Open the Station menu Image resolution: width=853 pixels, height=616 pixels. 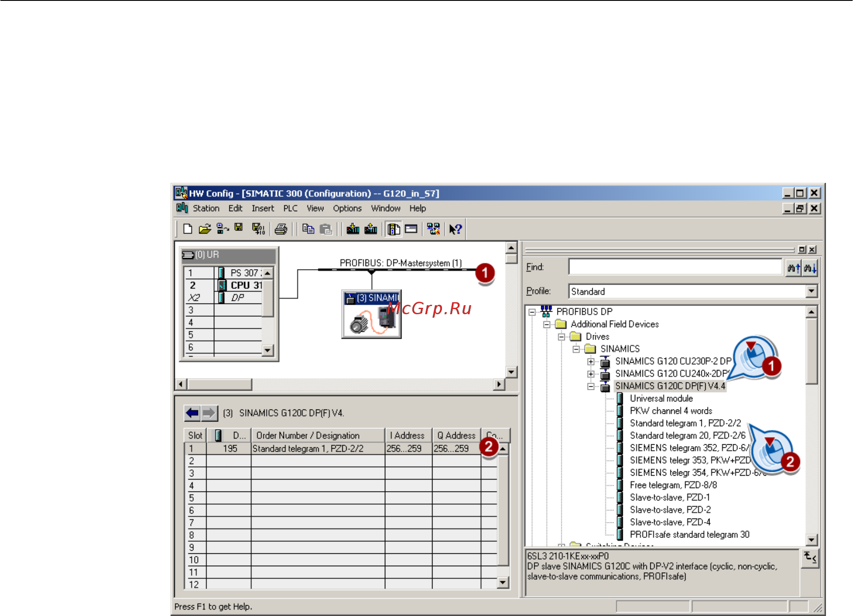tap(206, 209)
